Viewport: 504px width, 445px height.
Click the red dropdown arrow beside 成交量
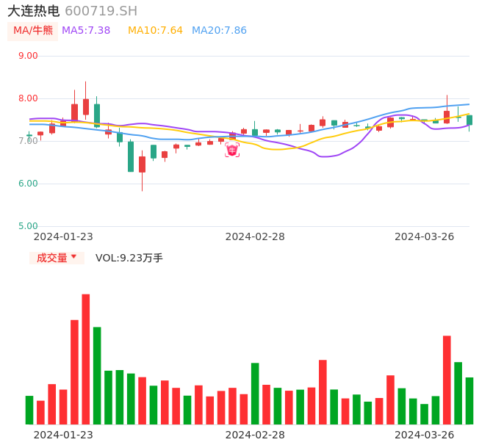pos(73,257)
